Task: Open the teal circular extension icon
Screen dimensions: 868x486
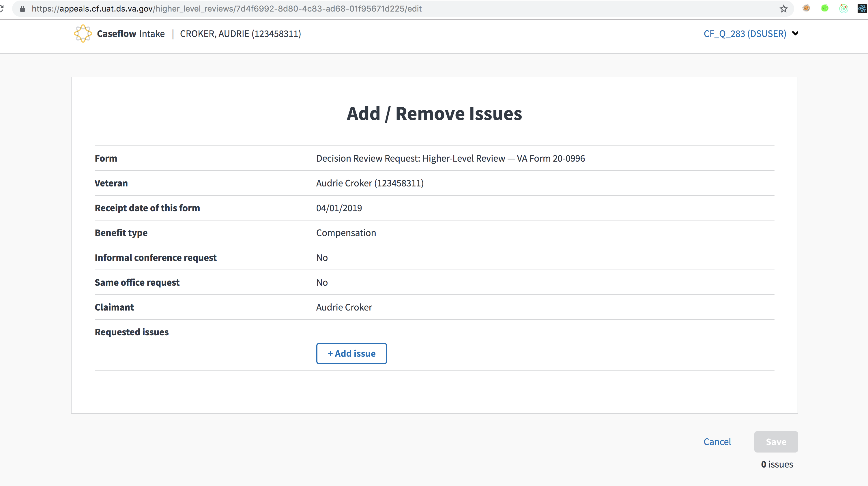Action: tap(843, 8)
